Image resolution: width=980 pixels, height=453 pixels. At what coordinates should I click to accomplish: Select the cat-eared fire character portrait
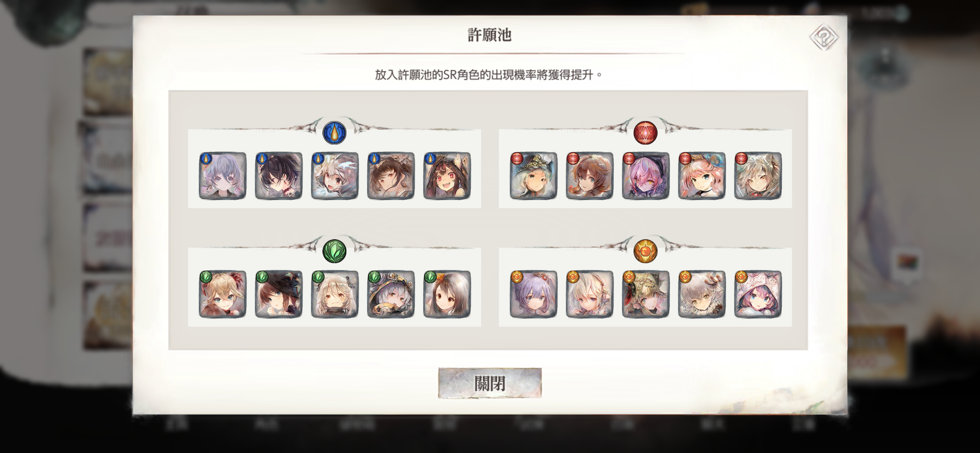758,176
